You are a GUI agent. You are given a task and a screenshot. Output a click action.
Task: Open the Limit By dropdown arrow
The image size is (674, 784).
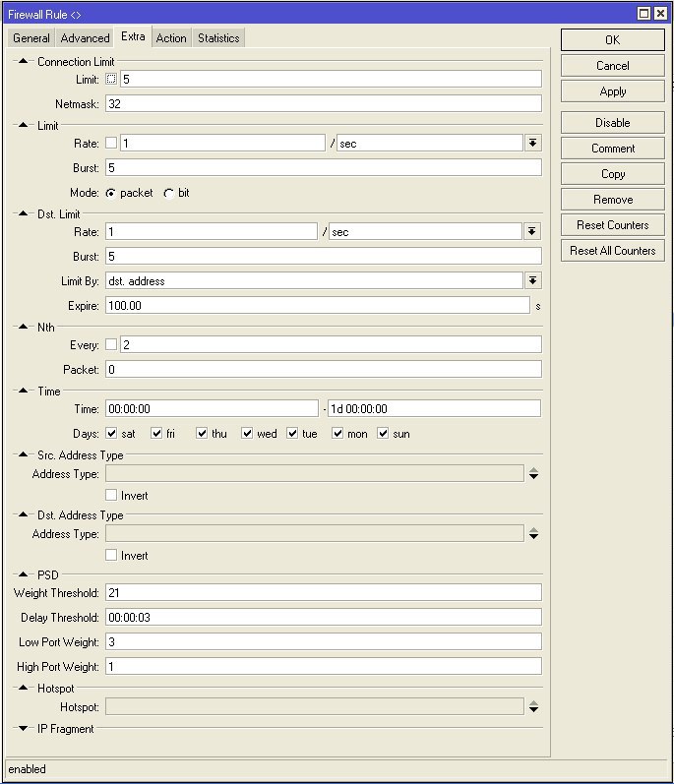point(533,281)
